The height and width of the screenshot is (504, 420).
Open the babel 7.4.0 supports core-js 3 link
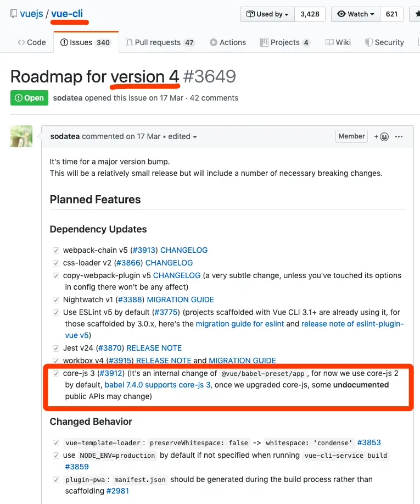click(158, 385)
